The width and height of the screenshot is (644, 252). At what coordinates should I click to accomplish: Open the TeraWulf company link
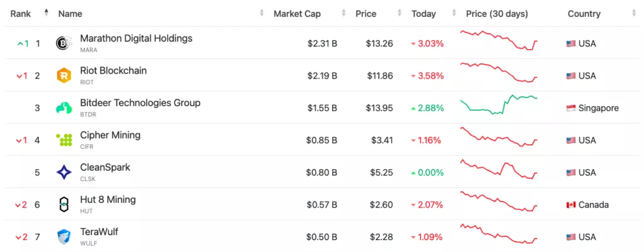coord(99,232)
